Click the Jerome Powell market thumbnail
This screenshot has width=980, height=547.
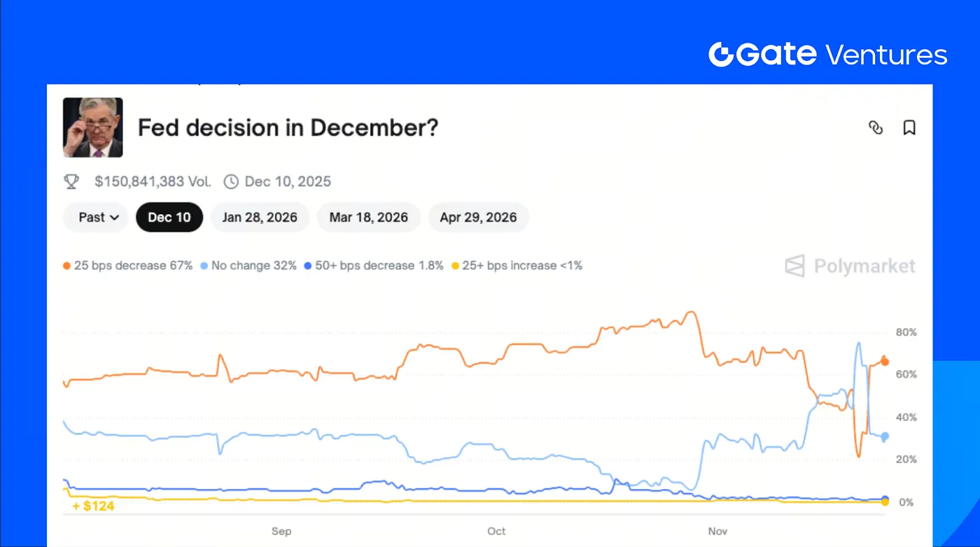(x=93, y=127)
